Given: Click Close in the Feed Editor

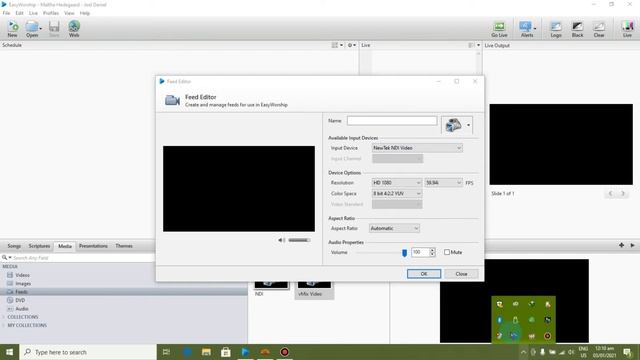Looking at the screenshot, I should pos(461,273).
